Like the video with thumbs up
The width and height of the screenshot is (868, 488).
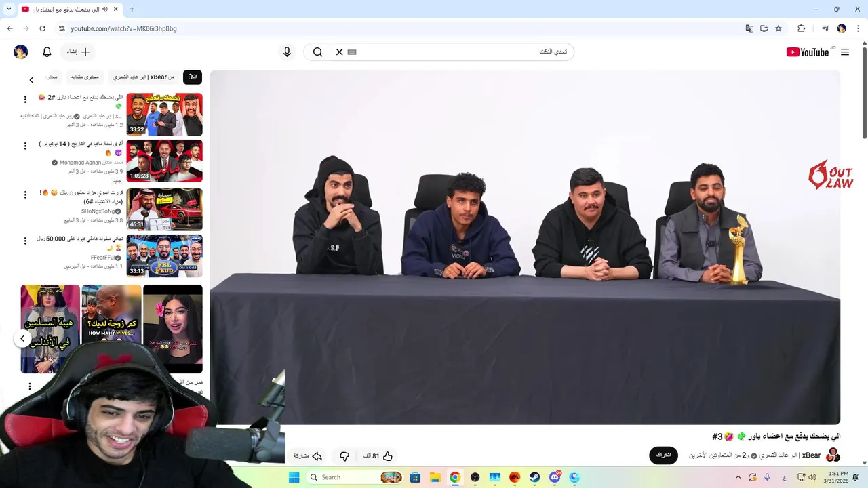[x=378, y=456]
